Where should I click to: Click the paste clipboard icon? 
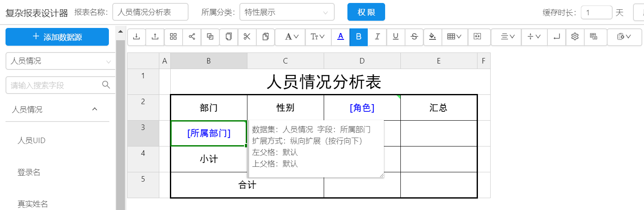point(266,37)
